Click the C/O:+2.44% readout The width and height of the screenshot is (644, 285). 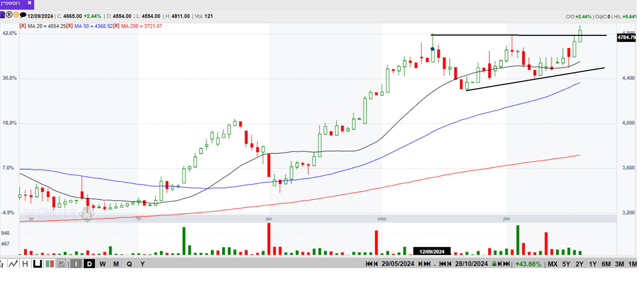(579, 17)
